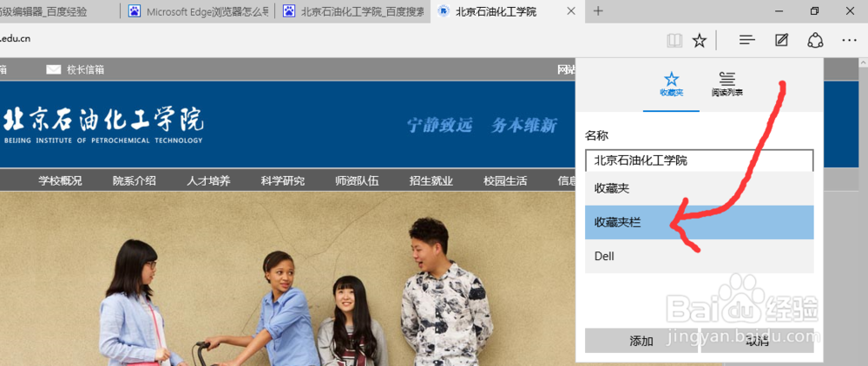The width and height of the screenshot is (868, 366).
Task: Switch to 北京石油化工学院_百度搜索 tab
Action: 352,11
